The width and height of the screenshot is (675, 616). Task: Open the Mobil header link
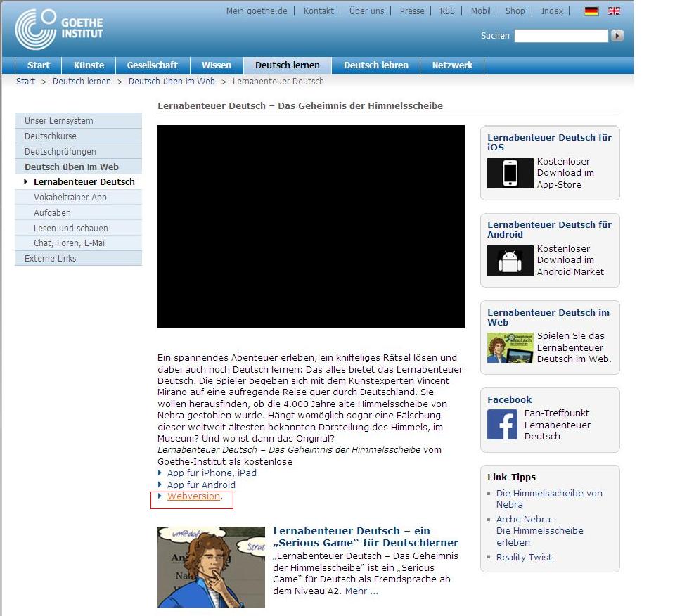480,11
